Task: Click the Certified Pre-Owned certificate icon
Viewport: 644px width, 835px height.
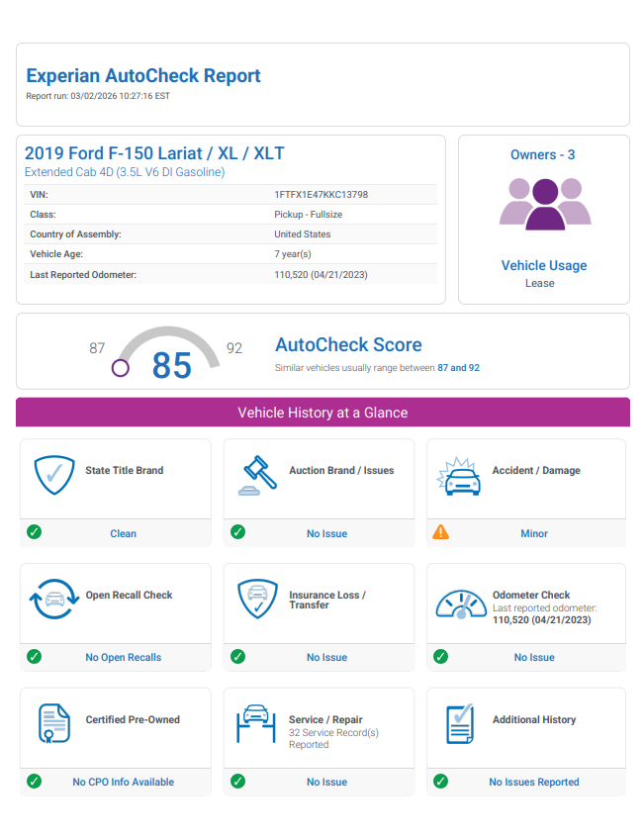Action: (53, 725)
